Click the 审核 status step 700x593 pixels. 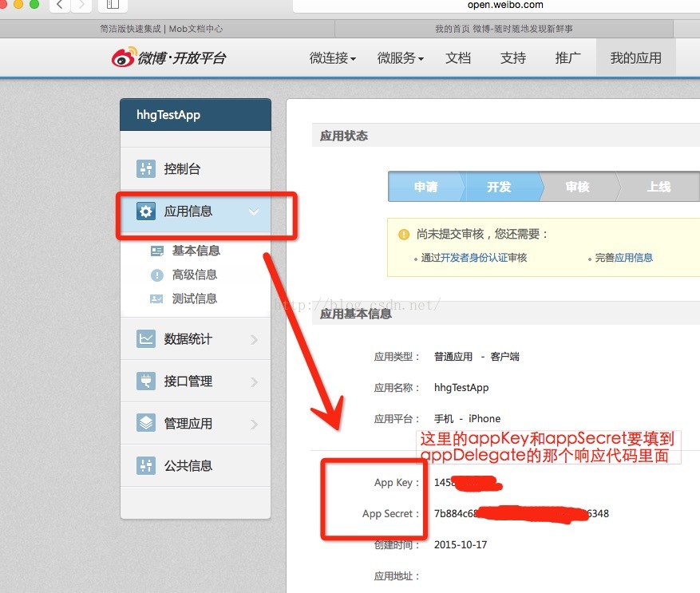577,187
